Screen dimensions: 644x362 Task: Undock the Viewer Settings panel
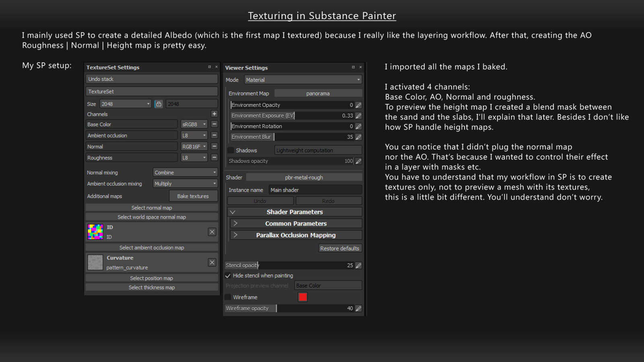click(353, 67)
